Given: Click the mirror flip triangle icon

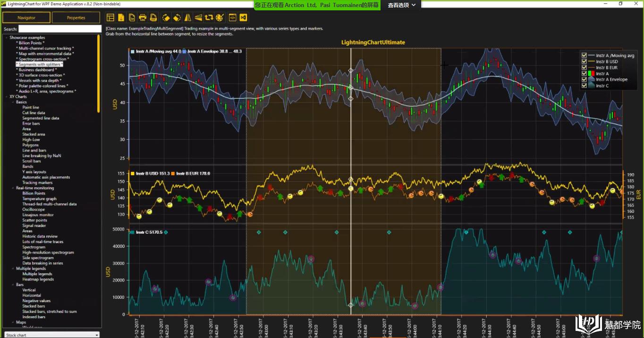Looking at the screenshot, I should pos(187,18).
